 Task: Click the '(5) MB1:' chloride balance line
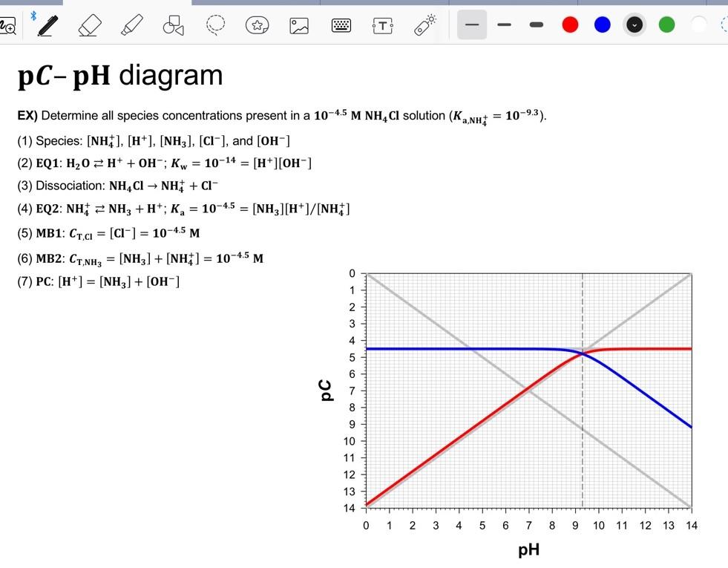(x=108, y=232)
